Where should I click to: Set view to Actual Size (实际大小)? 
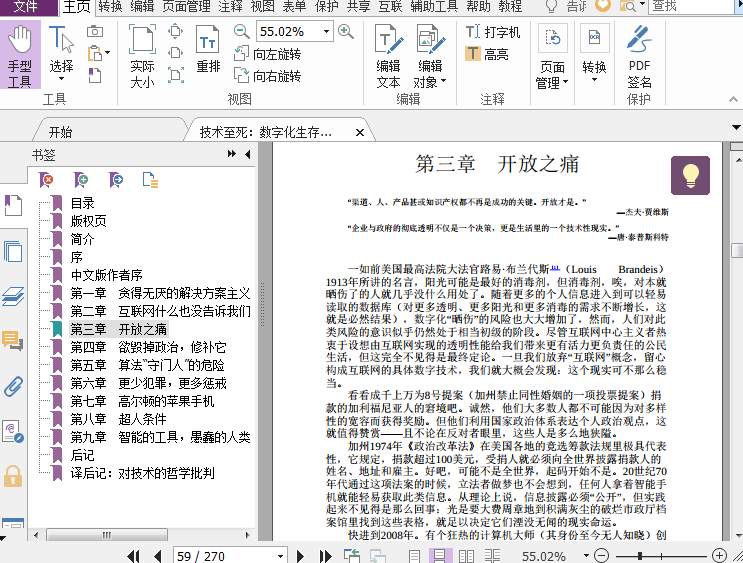142,56
